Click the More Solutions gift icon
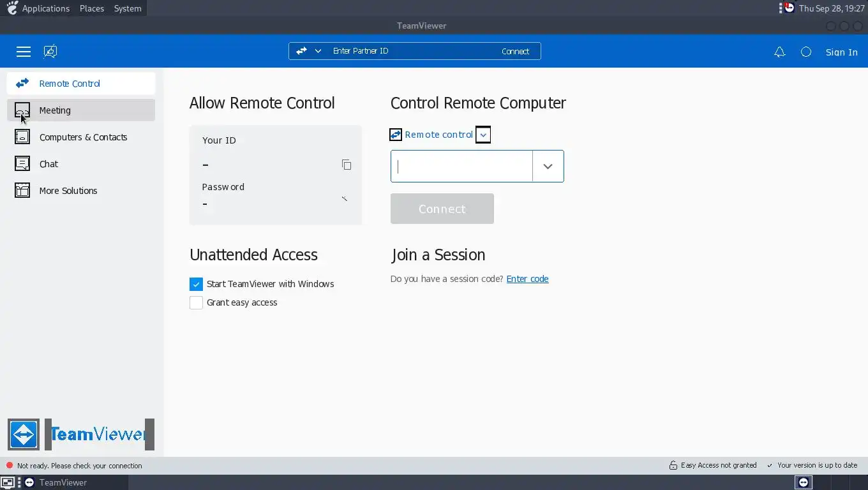The height and width of the screenshot is (490, 868). [x=22, y=191]
